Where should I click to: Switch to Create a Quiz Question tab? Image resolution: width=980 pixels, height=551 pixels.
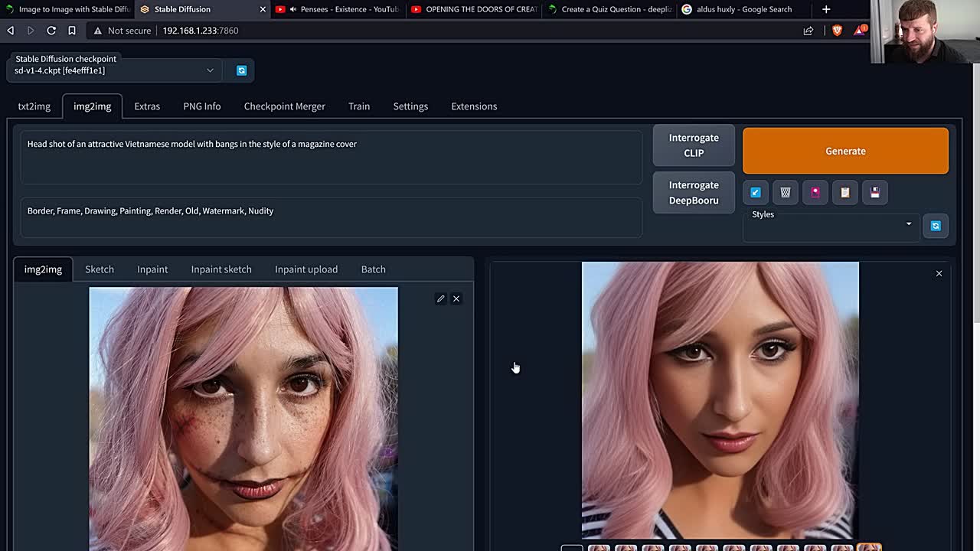click(x=609, y=9)
